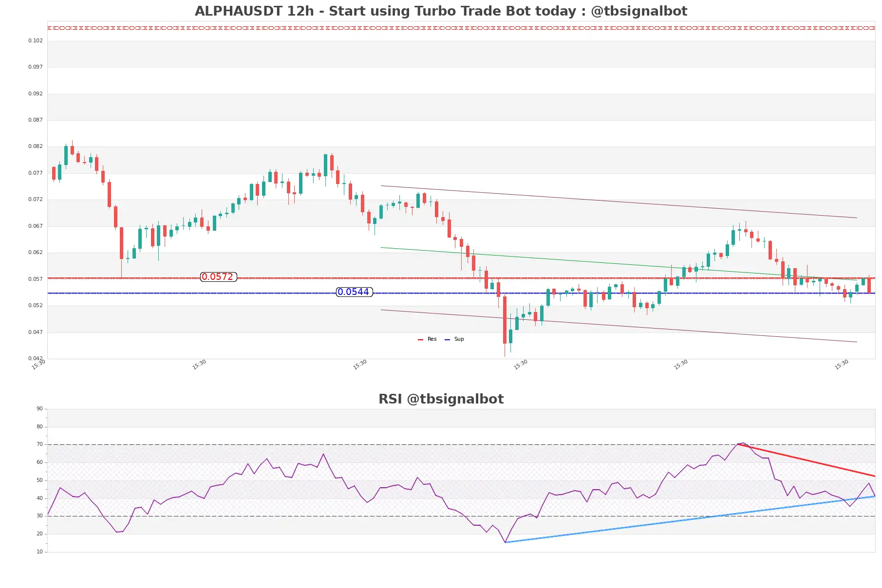The image size is (882, 588).
Task: Click the RSI 30 axis label
Action: click(x=39, y=516)
